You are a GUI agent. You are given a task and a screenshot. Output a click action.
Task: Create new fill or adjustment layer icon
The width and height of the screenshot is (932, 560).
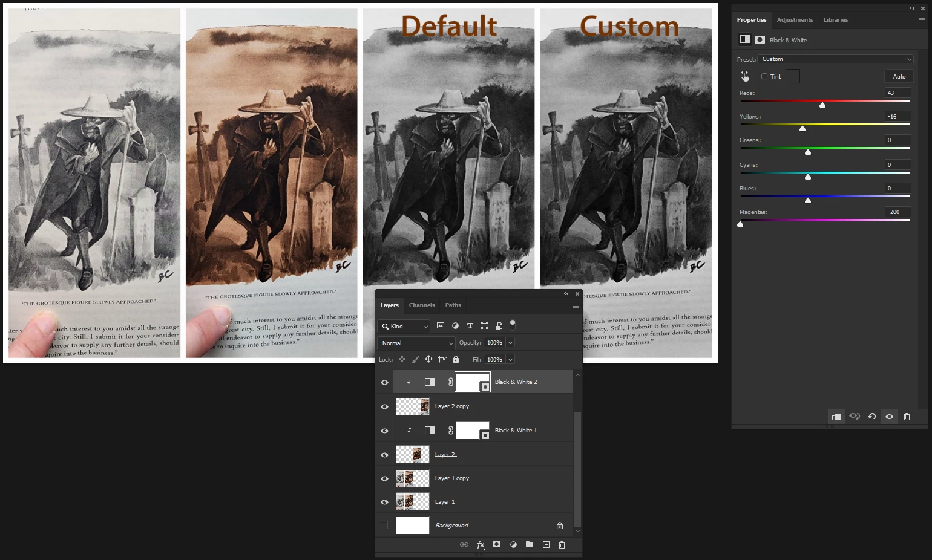[513, 545]
